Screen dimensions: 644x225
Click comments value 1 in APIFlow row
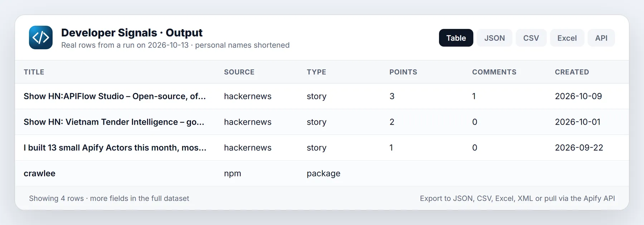tap(474, 96)
